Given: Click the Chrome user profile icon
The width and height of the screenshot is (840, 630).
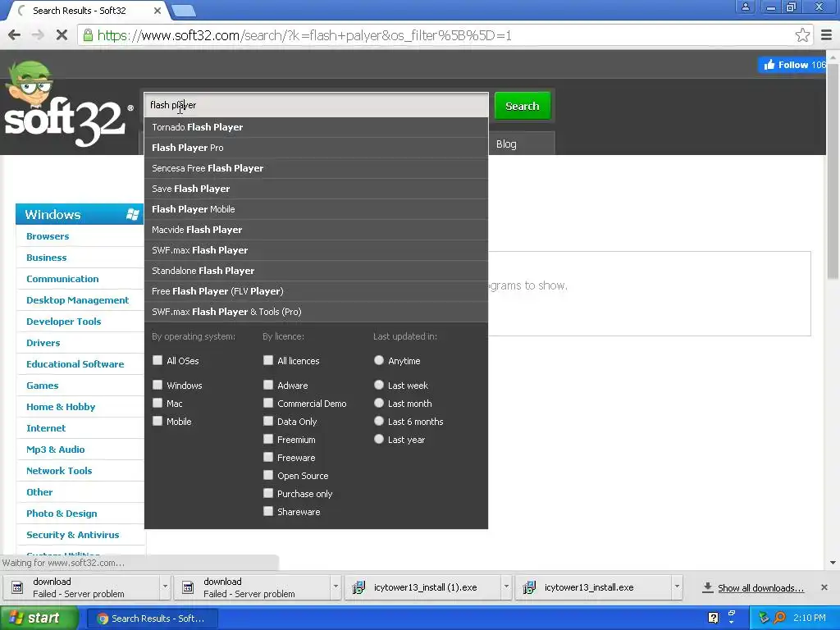Looking at the screenshot, I should pyautogui.click(x=745, y=7).
